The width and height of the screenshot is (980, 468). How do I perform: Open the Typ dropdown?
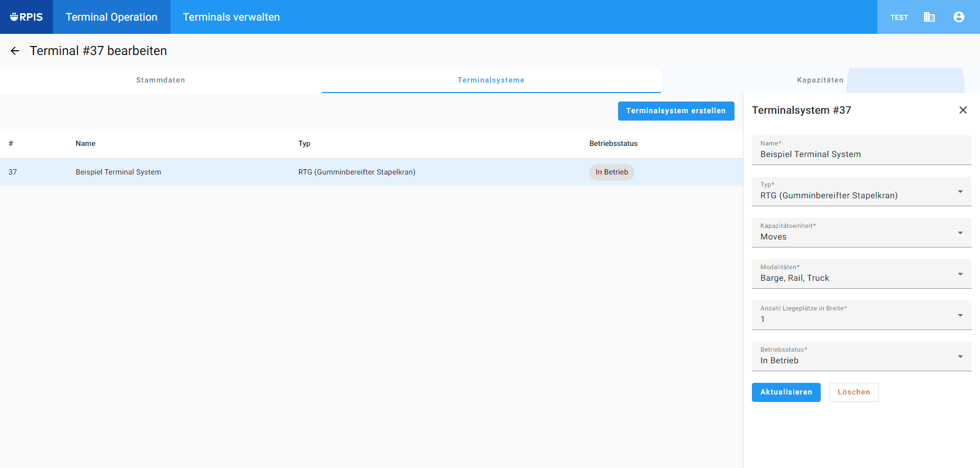pos(861,191)
